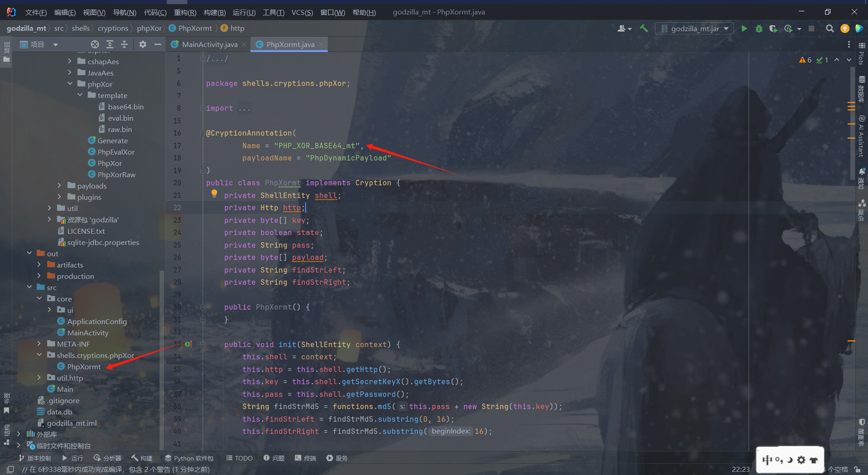Expand the cshapAes folder

click(70, 61)
